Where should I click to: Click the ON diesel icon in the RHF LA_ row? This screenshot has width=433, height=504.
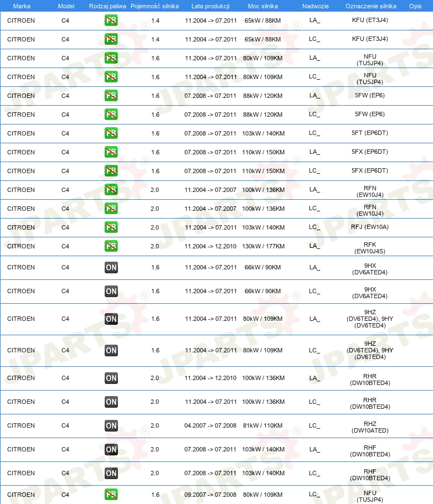(111, 449)
